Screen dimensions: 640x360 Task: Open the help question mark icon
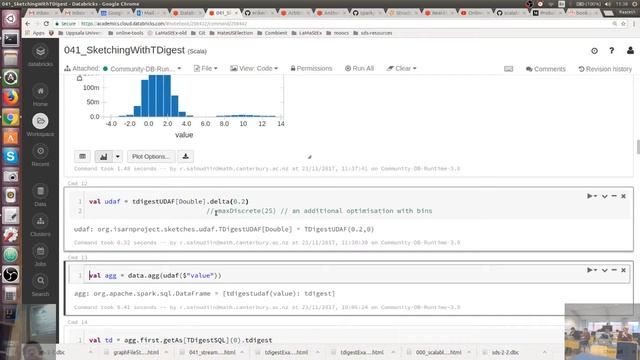pyautogui.click(x=611, y=51)
